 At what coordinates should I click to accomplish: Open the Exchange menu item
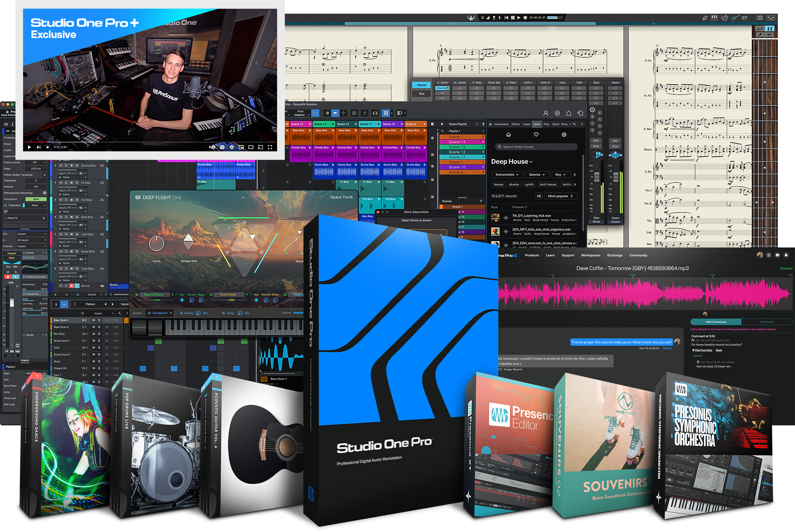(x=615, y=255)
